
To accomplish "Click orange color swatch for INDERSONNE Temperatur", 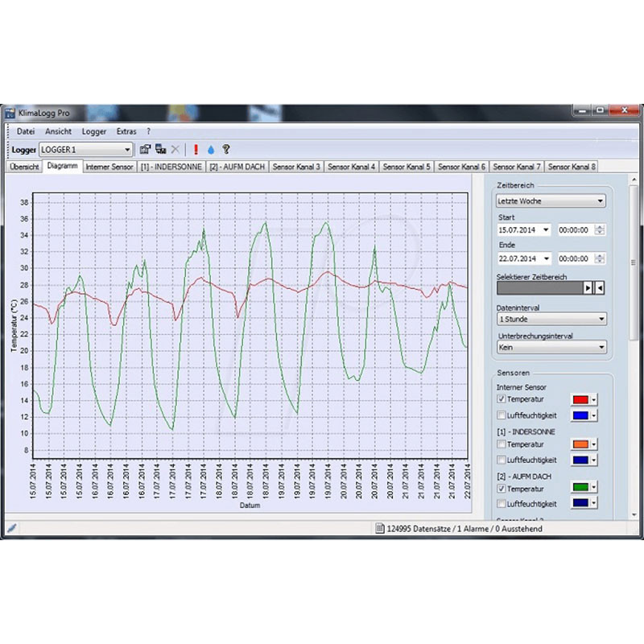I will click(x=580, y=444).
